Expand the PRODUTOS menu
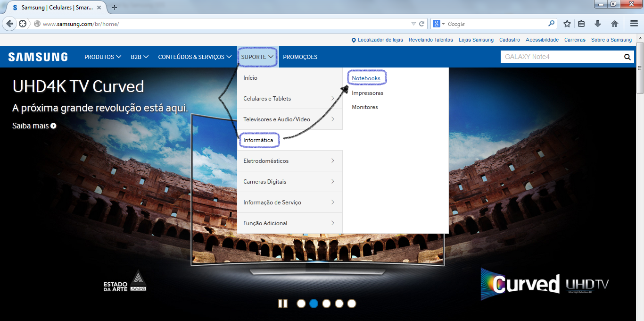This screenshot has width=644, height=321. pos(103,57)
